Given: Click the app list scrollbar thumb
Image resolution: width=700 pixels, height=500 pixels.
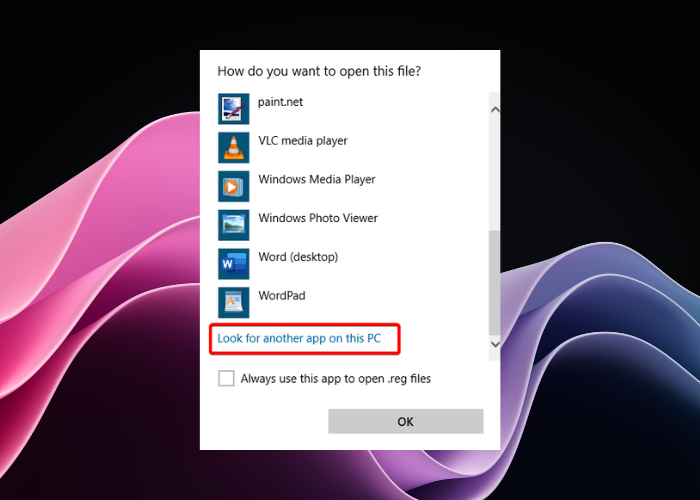Looking at the screenshot, I should click(495, 283).
